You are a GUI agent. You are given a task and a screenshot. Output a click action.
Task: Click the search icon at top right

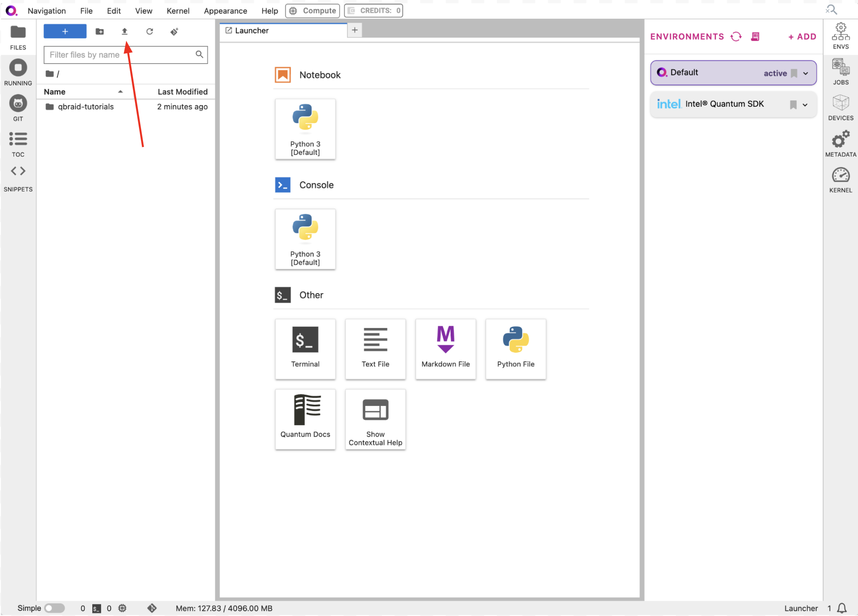pyautogui.click(x=831, y=10)
